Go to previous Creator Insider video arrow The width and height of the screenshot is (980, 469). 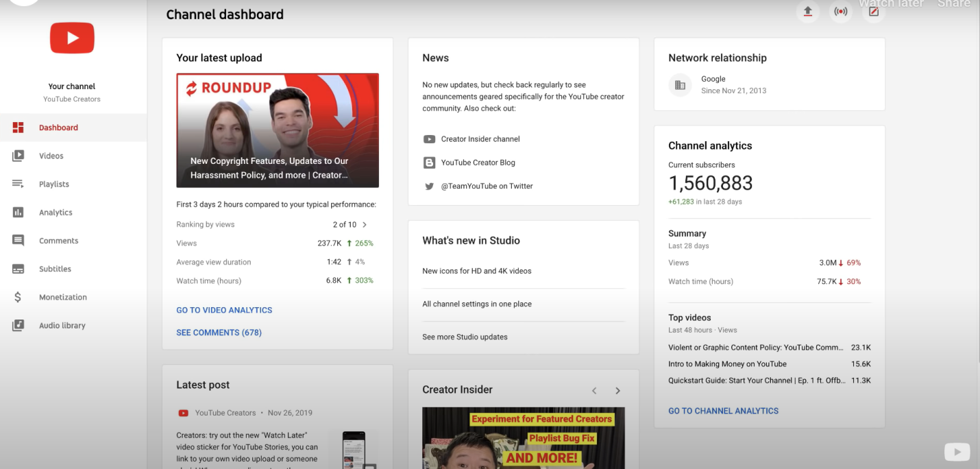(x=594, y=391)
